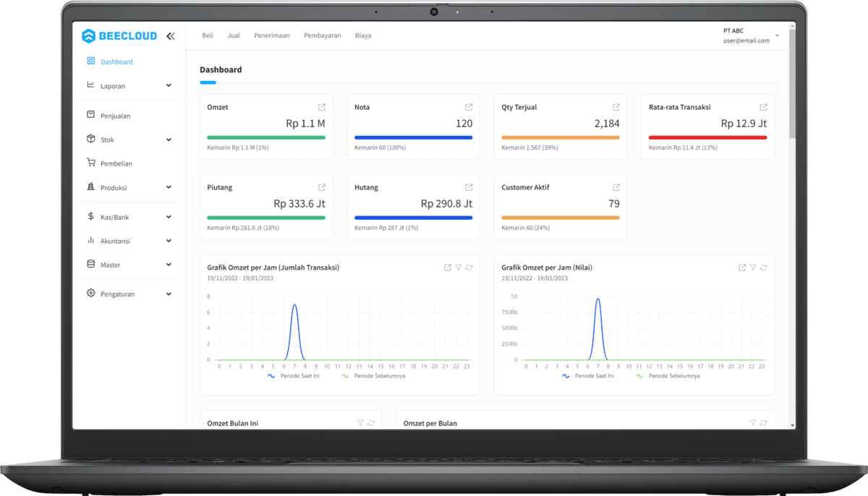Filter the Jumlah Transaksi hourly chart
This screenshot has width=868, height=496.
pos(459,268)
